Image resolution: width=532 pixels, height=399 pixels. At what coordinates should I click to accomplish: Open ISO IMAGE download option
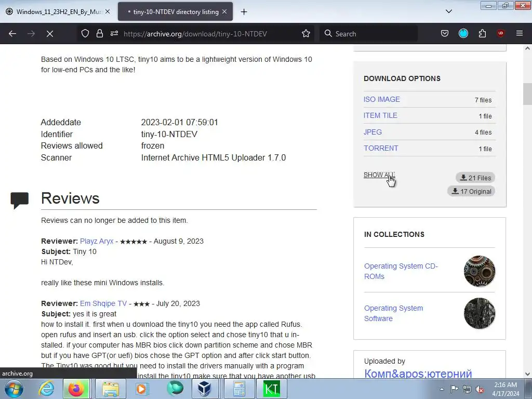381,99
